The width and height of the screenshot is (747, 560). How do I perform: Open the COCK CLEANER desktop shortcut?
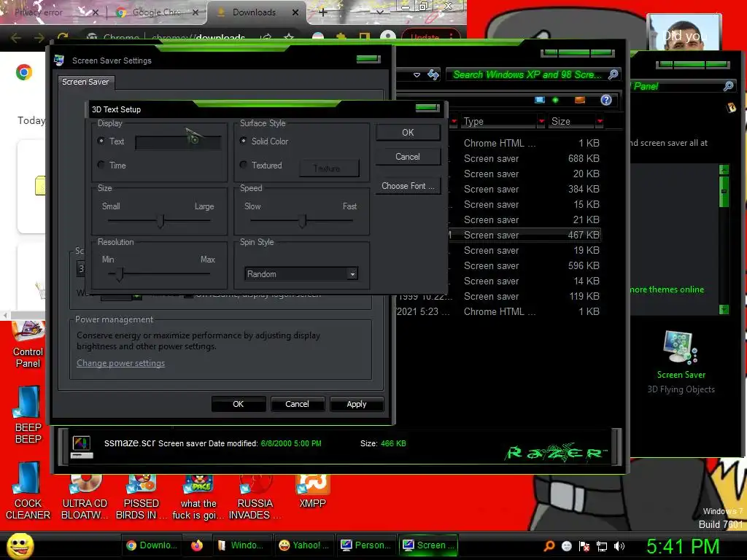click(x=28, y=491)
